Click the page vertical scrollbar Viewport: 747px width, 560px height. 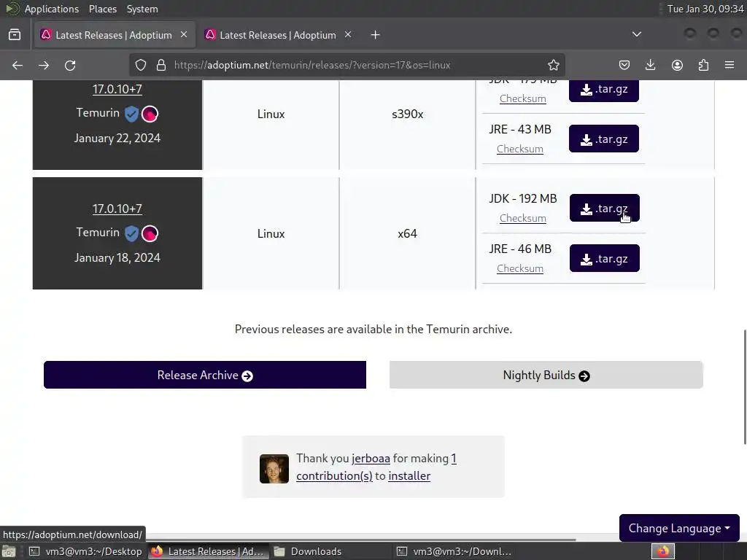tap(744, 386)
